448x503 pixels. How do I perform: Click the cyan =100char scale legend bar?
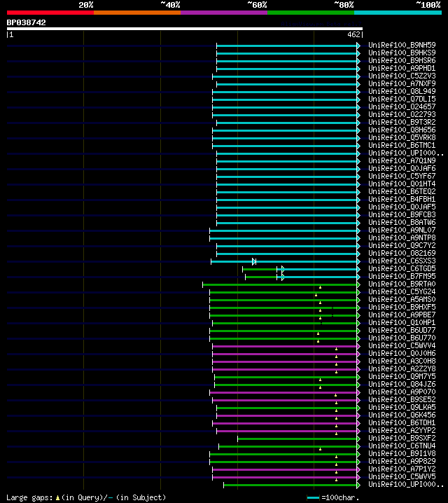313,497
